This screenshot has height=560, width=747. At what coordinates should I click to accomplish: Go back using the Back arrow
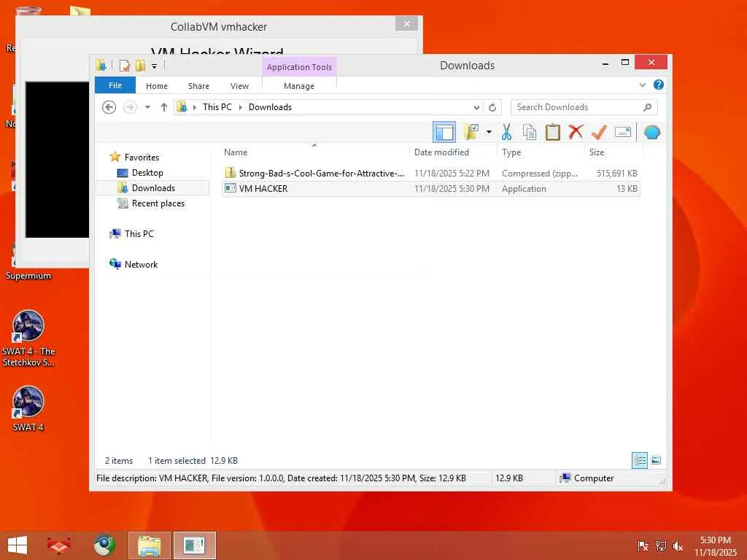click(109, 107)
